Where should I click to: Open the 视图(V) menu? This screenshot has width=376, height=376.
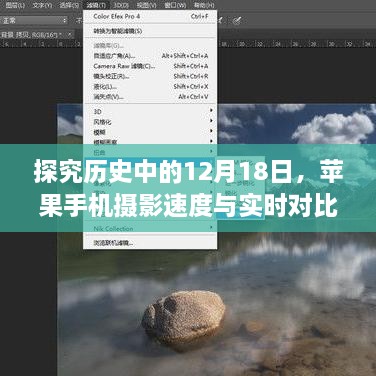point(147,5)
